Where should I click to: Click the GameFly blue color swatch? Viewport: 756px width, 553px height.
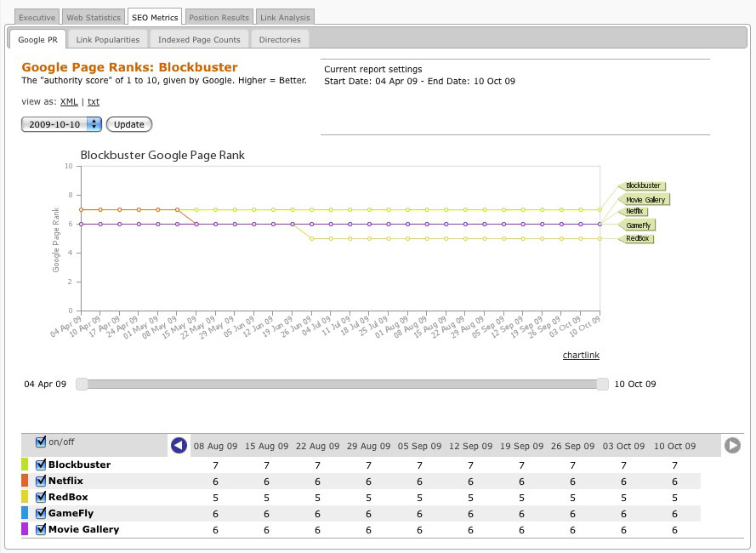click(25, 513)
